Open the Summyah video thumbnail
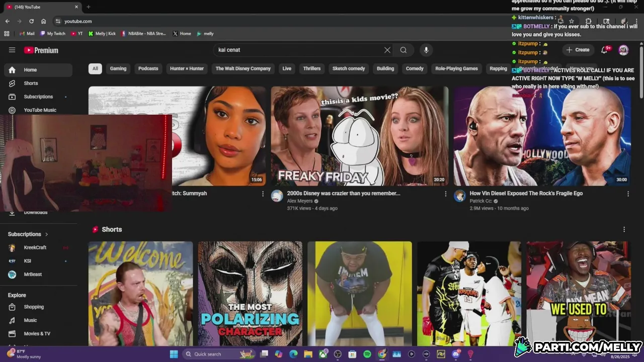 pyautogui.click(x=218, y=136)
